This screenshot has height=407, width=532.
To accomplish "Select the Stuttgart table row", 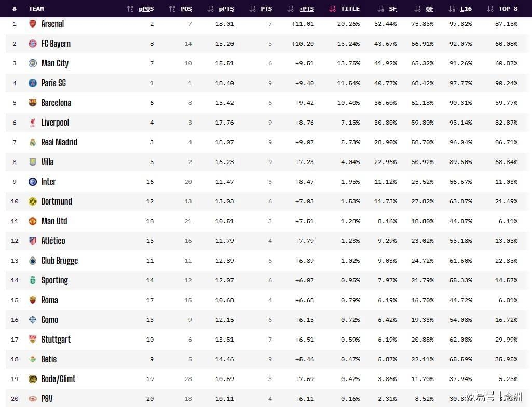I will (267, 340).
